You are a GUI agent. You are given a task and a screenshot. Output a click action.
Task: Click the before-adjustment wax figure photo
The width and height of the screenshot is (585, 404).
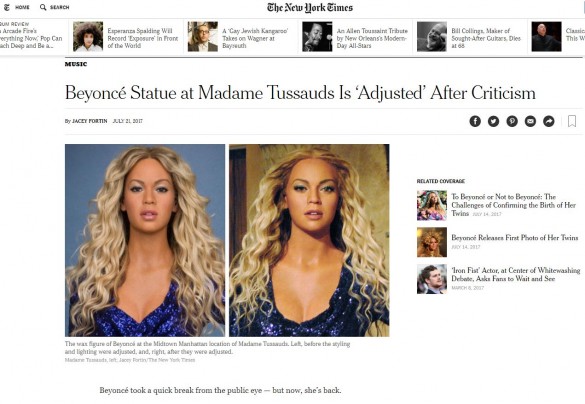(145, 240)
